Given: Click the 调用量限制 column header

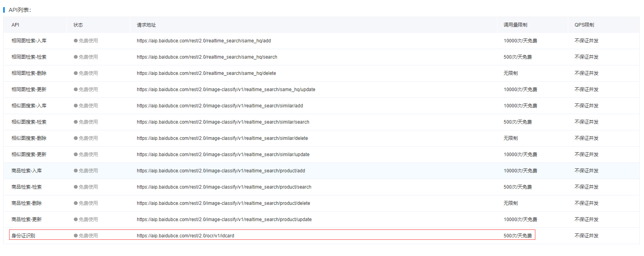Looking at the screenshot, I should pyautogui.click(x=516, y=25).
